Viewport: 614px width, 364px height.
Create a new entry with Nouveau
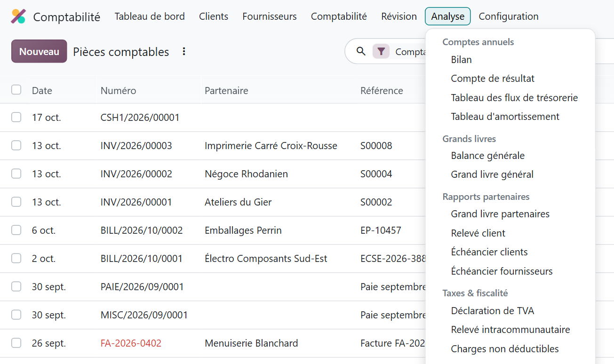pos(39,51)
